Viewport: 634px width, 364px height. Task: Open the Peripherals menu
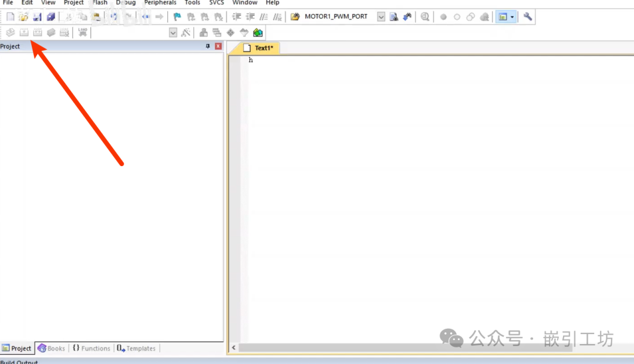(160, 3)
